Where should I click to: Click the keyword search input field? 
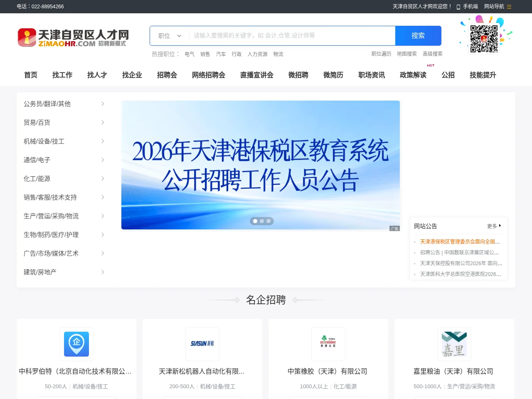click(x=292, y=36)
